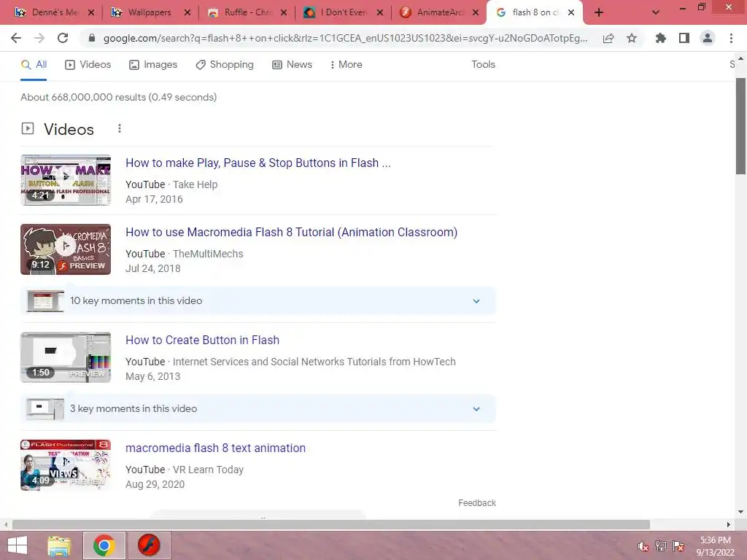Image resolution: width=747 pixels, height=560 pixels.
Task: Open How to Create Button in Flash
Action: tap(202, 340)
